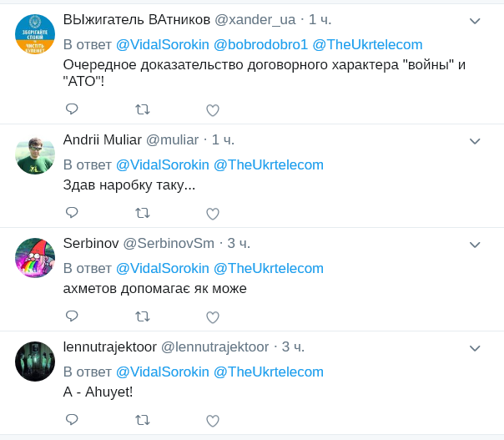This screenshot has width=504, height=440.
Task: Reply to Serbinov's tweet
Action: (x=72, y=316)
